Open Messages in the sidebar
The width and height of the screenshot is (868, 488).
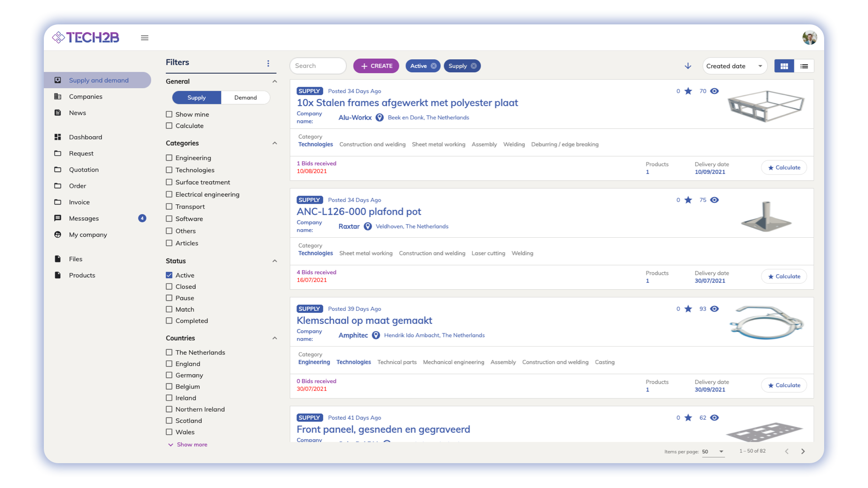84,218
